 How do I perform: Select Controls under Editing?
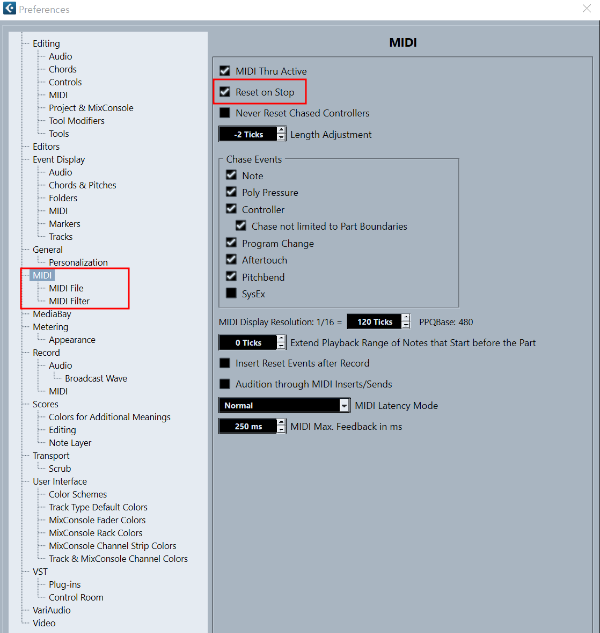65,82
